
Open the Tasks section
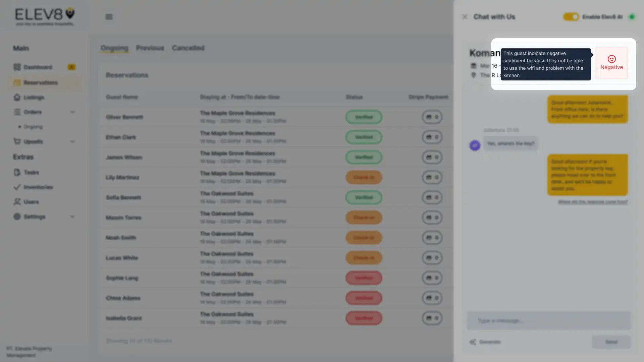(x=31, y=172)
